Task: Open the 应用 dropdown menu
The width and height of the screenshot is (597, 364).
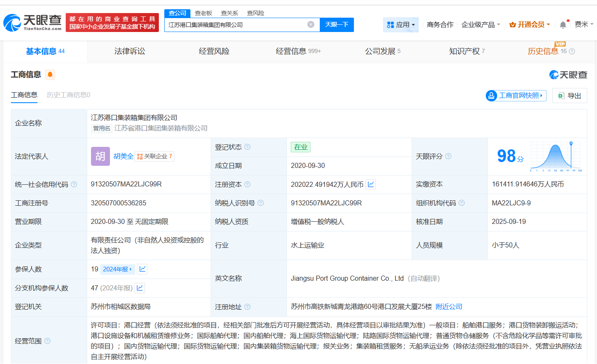Action: (401, 24)
